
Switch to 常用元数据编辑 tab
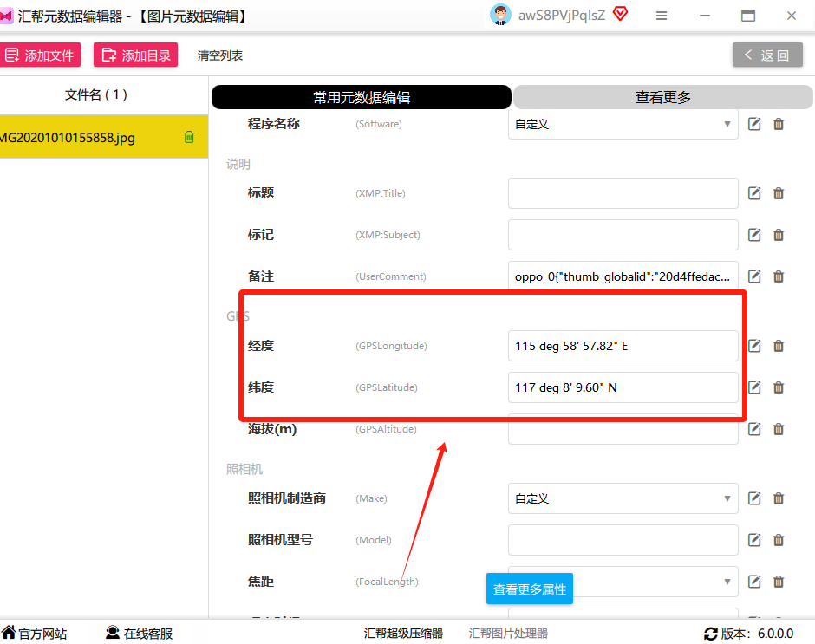click(x=362, y=97)
